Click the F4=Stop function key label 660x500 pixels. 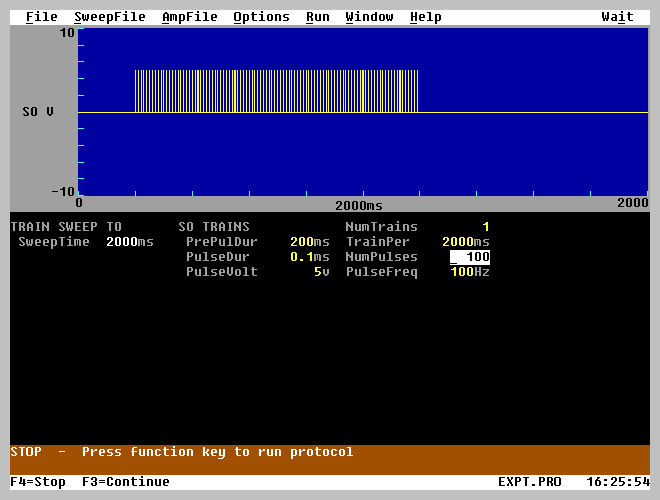tap(38, 482)
